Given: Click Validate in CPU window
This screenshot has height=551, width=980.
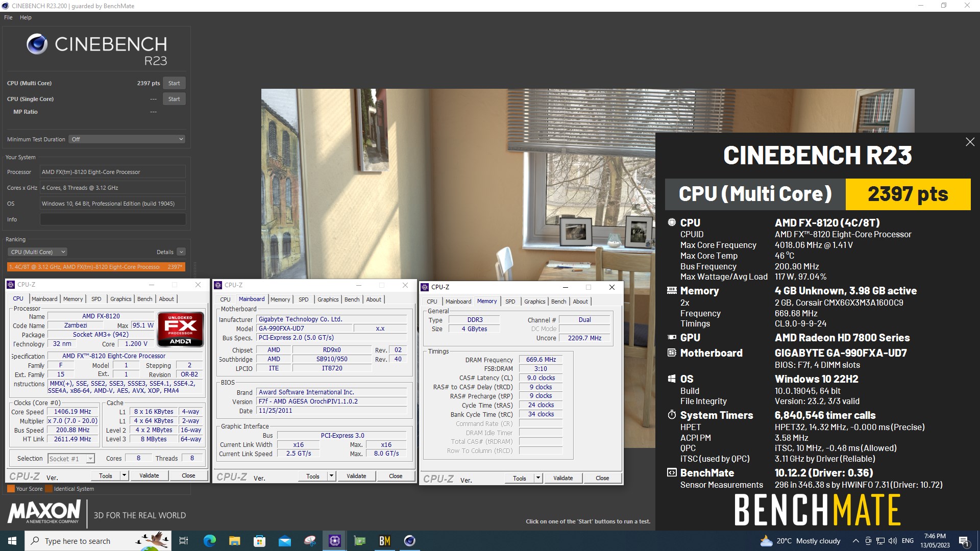Looking at the screenshot, I should (x=149, y=475).
